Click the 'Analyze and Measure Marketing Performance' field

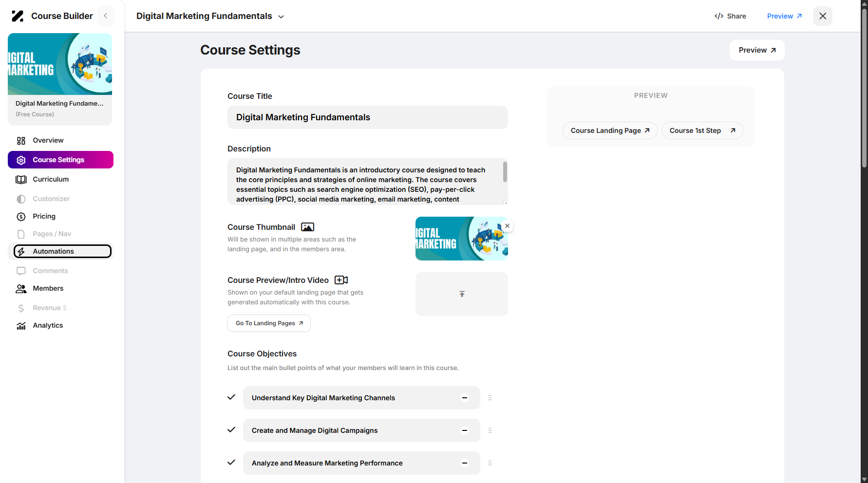pos(361,463)
